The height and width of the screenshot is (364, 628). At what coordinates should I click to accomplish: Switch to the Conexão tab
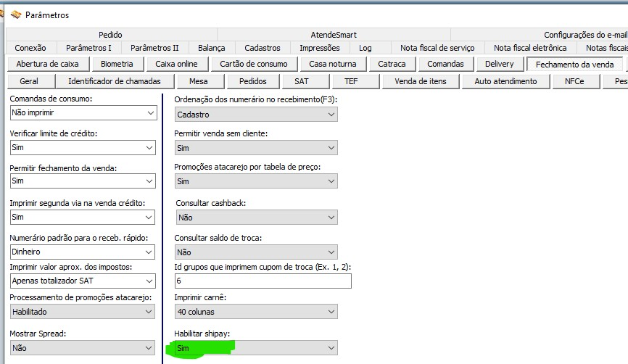click(x=30, y=48)
